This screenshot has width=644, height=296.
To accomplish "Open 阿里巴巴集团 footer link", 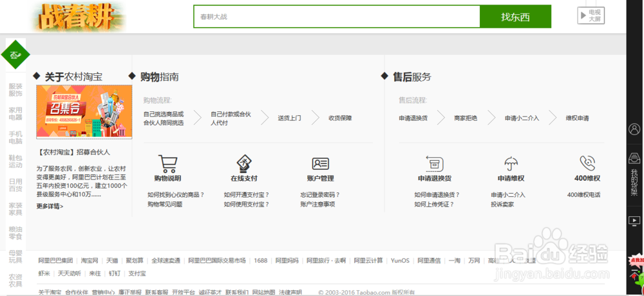I will [55, 261].
